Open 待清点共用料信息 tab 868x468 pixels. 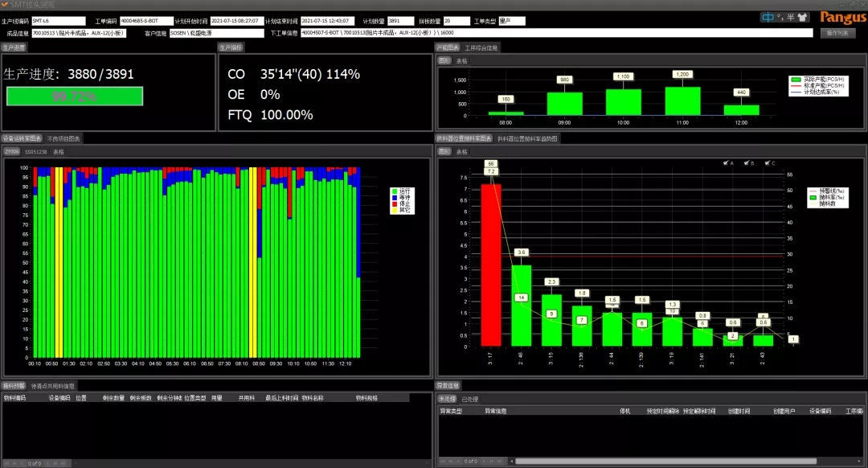coord(52,386)
